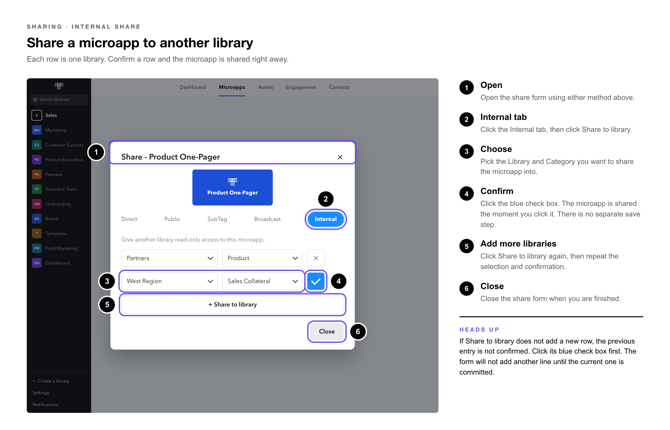Screen dimensions: 670x430
Task: Go to the Assets tab
Action: click(265, 87)
